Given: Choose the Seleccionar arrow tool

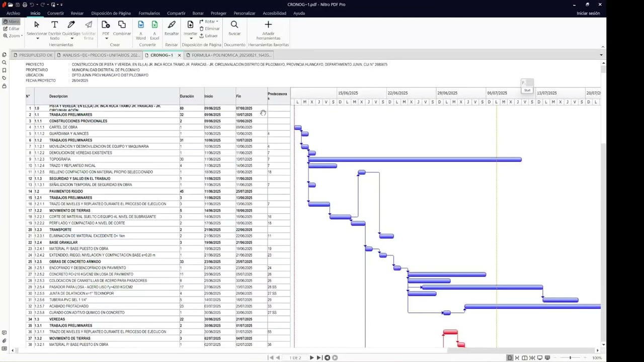Looking at the screenshot, I should click(36, 25).
